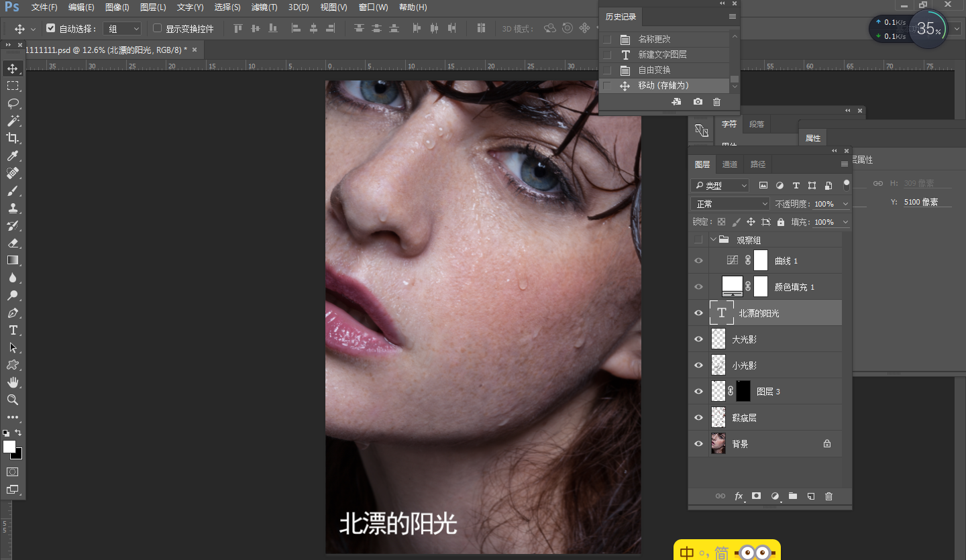
Task: Create new layer icon in Layers panel
Action: [810, 496]
